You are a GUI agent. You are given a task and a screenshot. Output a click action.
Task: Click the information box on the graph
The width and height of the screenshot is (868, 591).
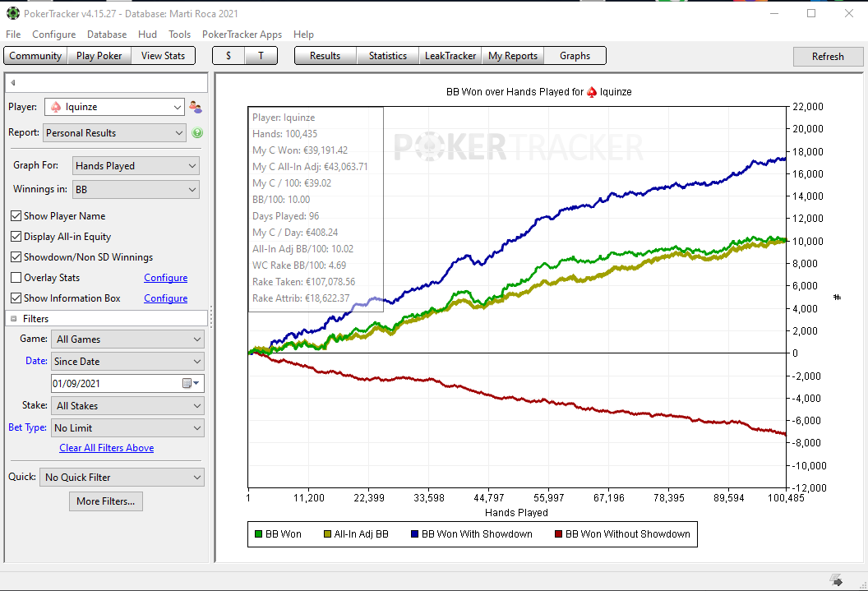pyautogui.click(x=316, y=209)
